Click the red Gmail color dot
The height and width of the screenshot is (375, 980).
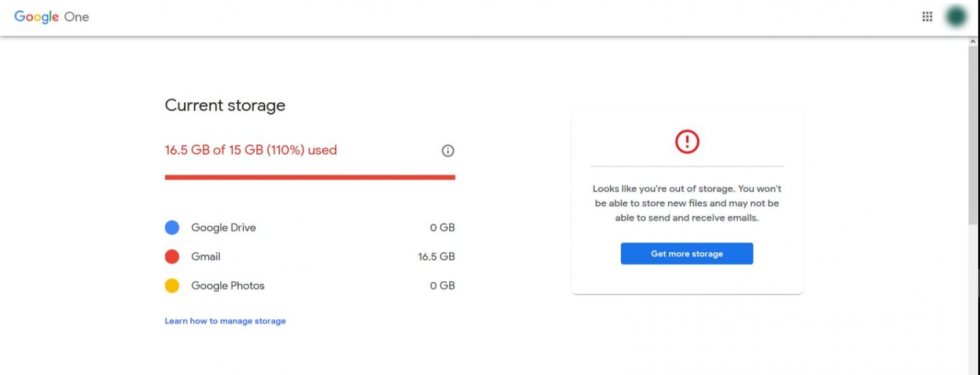[x=172, y=257]
